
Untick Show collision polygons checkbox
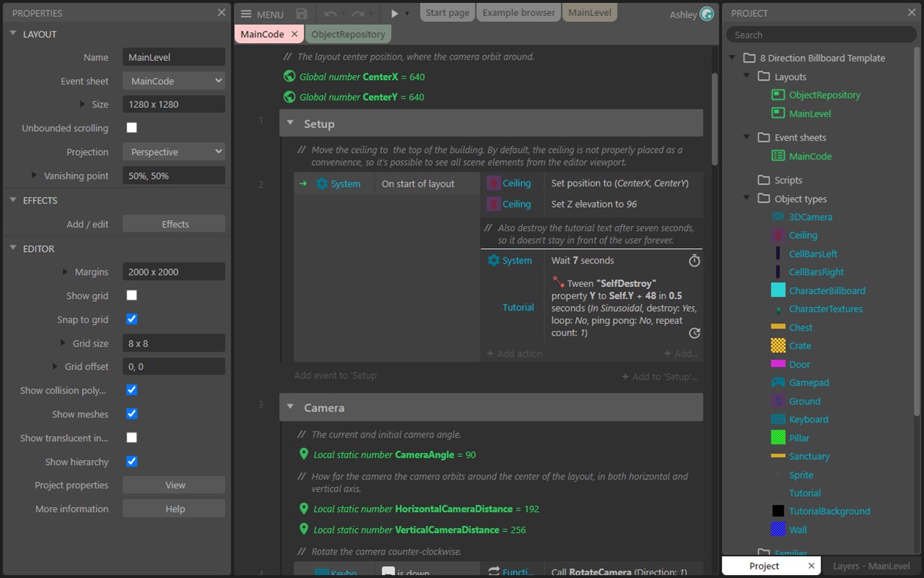click(x=131, y=390)
